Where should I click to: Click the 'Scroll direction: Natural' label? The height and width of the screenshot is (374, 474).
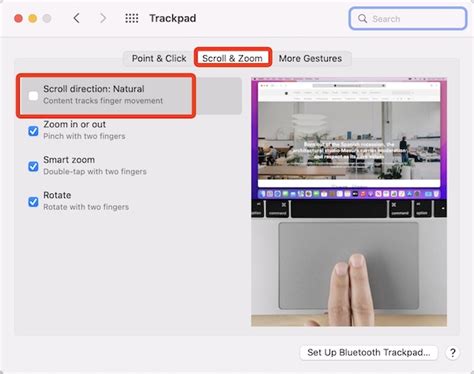(94, 89)
